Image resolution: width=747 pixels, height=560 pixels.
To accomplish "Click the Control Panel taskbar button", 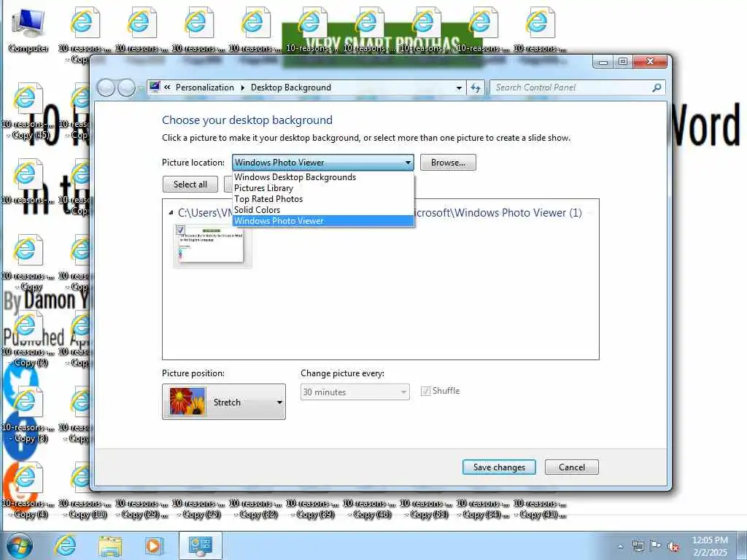I will pos(200,545).
